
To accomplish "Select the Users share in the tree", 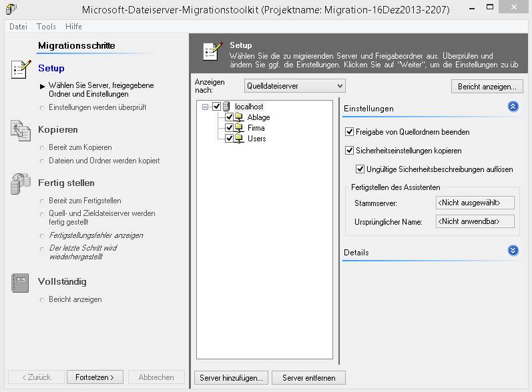I will [x=257, y=138].
